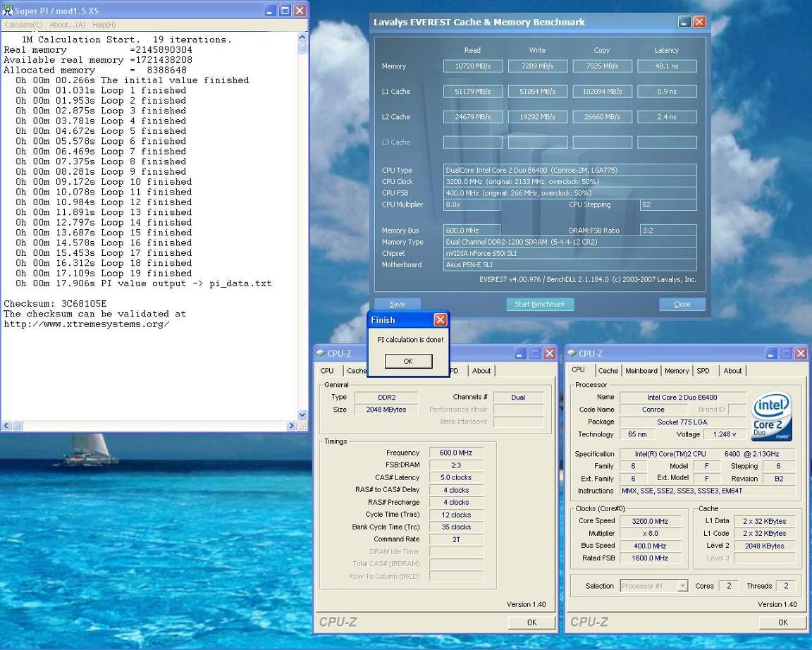Click left CPU-Z title bar icon

321,353
